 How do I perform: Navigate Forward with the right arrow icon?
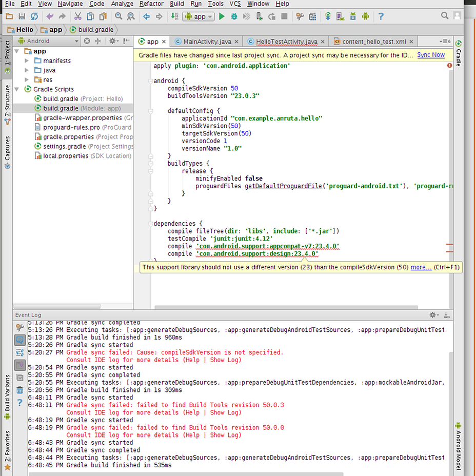159,16
